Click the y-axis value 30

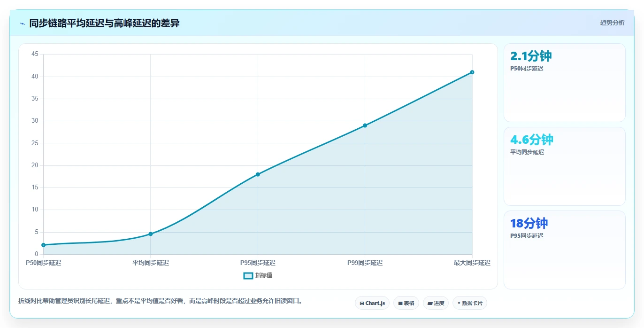pos(35,121)
